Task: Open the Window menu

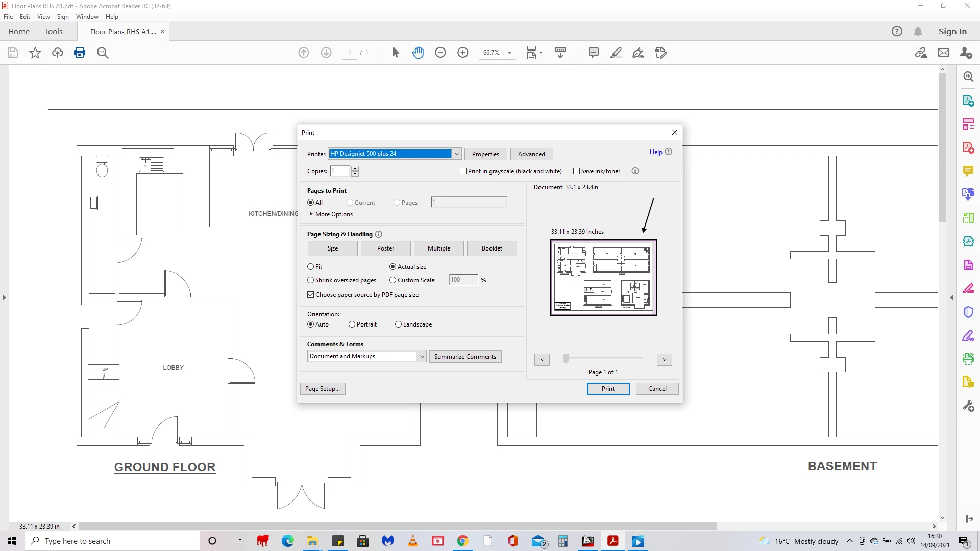Action: (x=87, y=17)
